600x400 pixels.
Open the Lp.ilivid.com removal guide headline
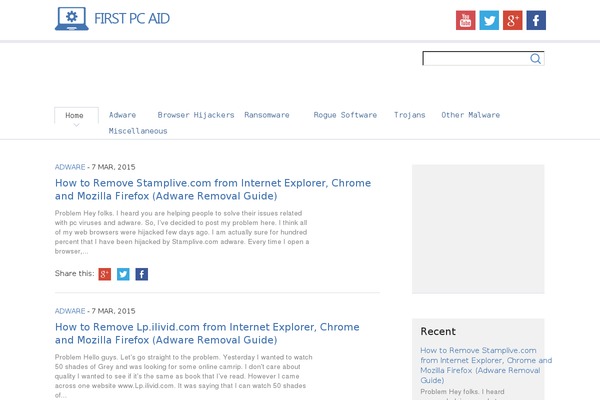pos(207,333)
